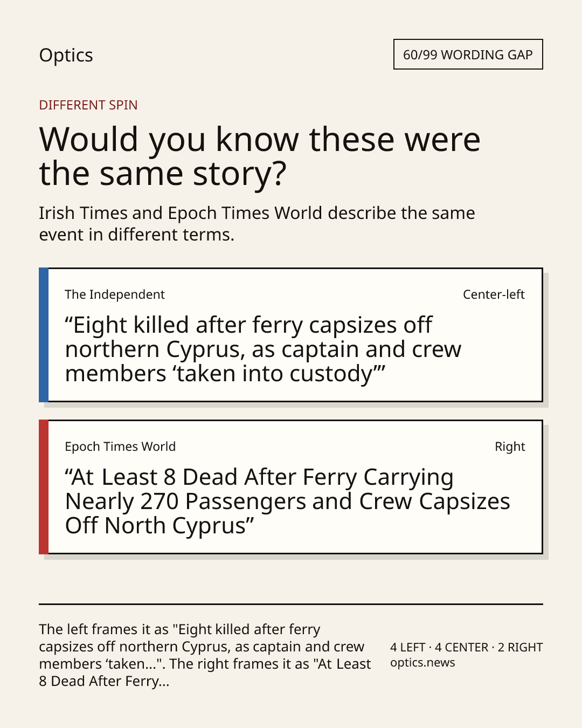Click the Right bias label

510,447
